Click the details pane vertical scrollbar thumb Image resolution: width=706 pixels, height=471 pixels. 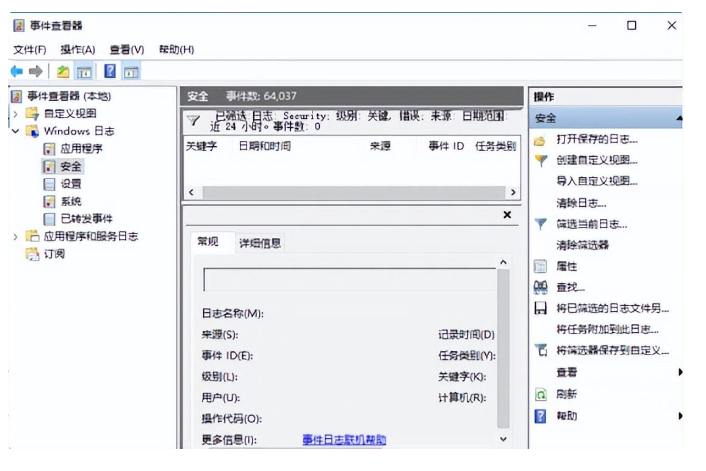click(x=503, y=349)
